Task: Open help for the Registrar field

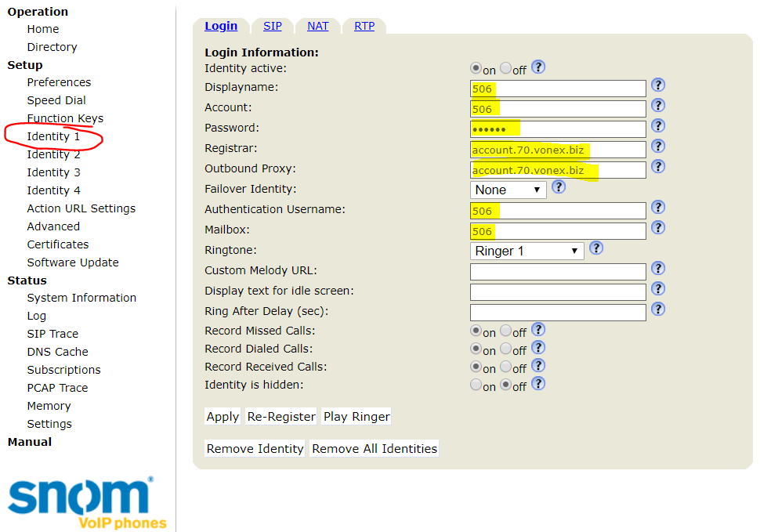Action: tap(658, 146)
